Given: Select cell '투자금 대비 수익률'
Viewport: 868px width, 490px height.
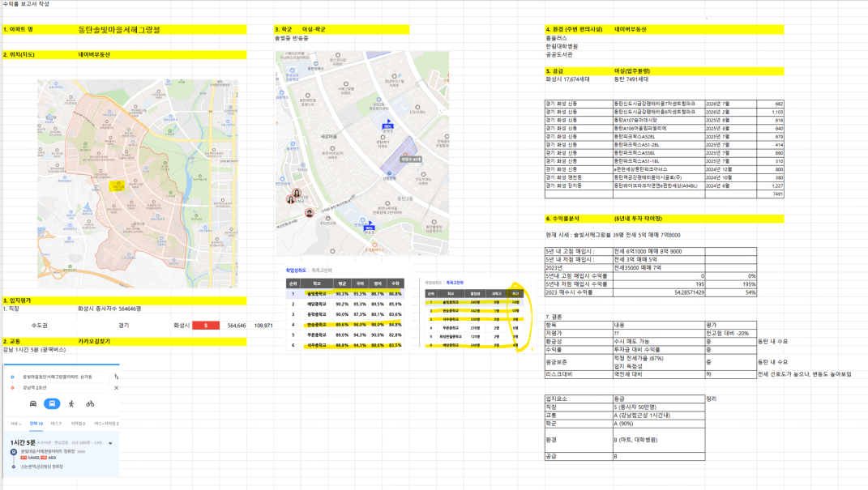Looking at the screenshot, I should pyautogui.click(x=659, y=350).
